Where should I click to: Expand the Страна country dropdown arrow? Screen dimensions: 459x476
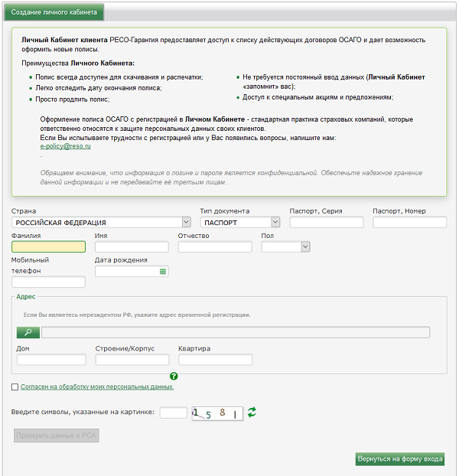point(186,222)
